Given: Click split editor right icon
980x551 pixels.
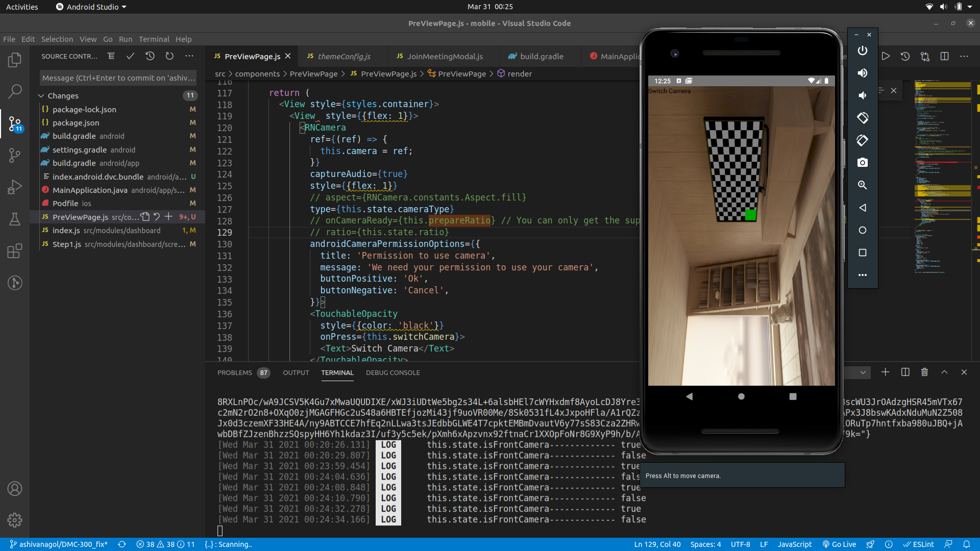Looking at the screenshot, I should (x=944, y=56).
